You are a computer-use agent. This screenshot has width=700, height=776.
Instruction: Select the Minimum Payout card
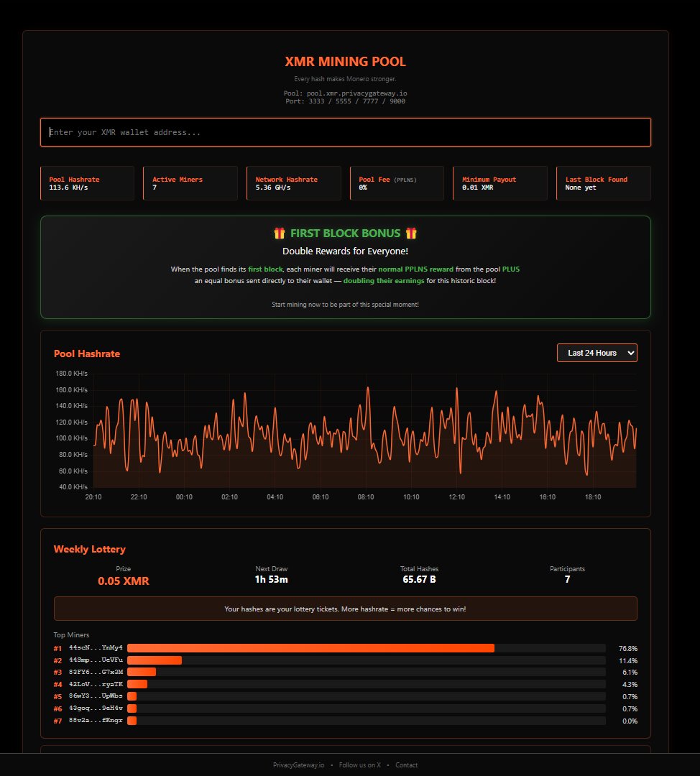pyautogui.click(x=500, y=183)
